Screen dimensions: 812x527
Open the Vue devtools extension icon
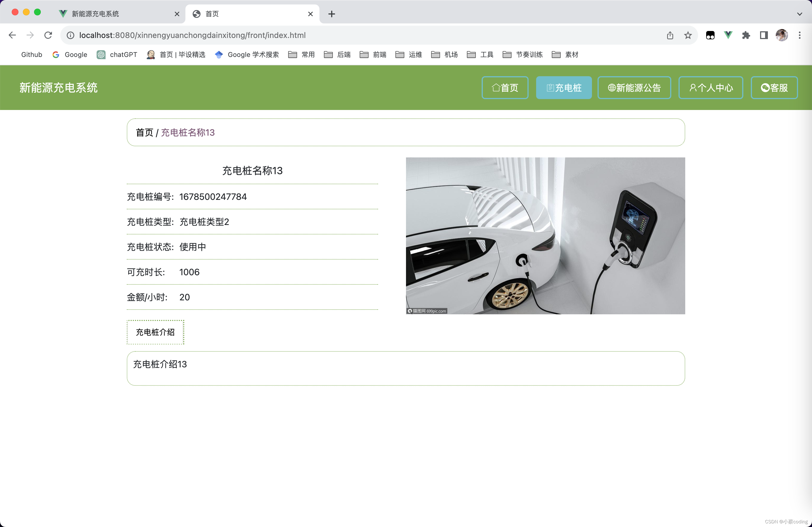728,35
